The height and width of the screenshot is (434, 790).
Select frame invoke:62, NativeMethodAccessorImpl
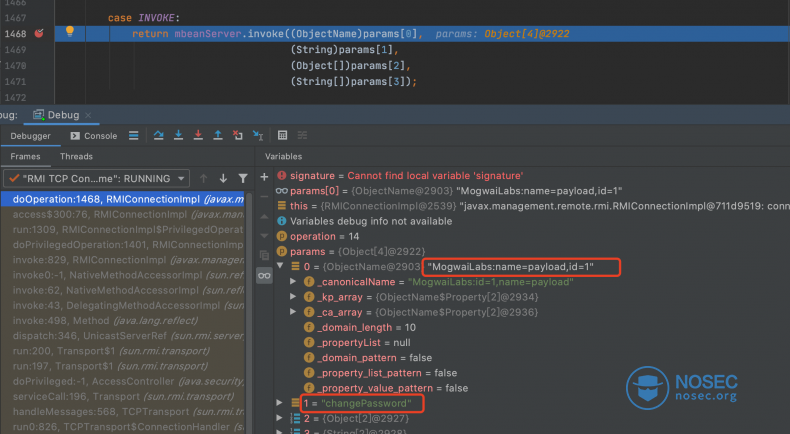[122, 290]
